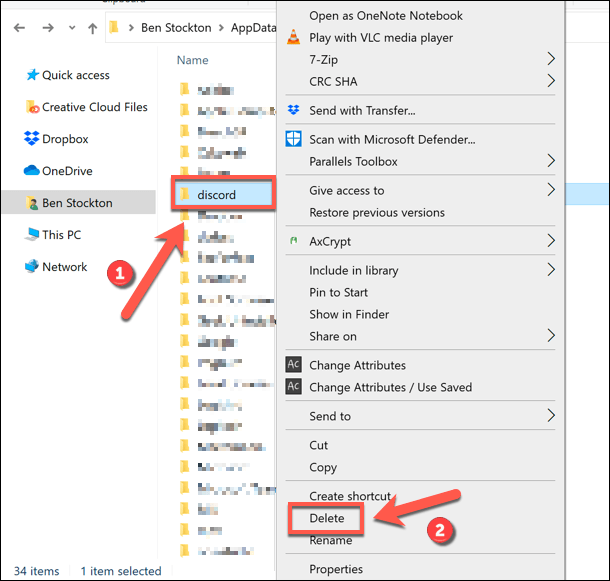Click the Dropbox icon beside Send with Transfer
The height and width of the screenshot is (581, 610).
click(x=293, y=110)
